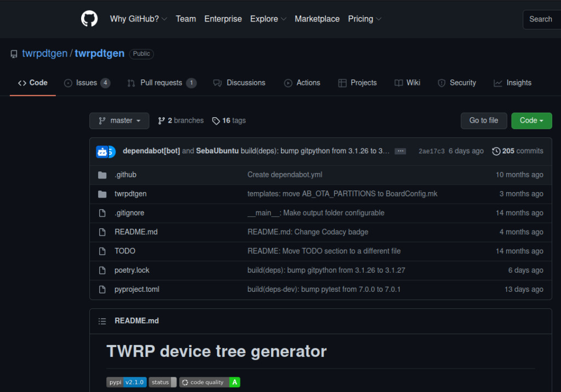The image size is (561, 392).
Task: Click the tags icon next to 16 tags
Action: tap(216, 121)
